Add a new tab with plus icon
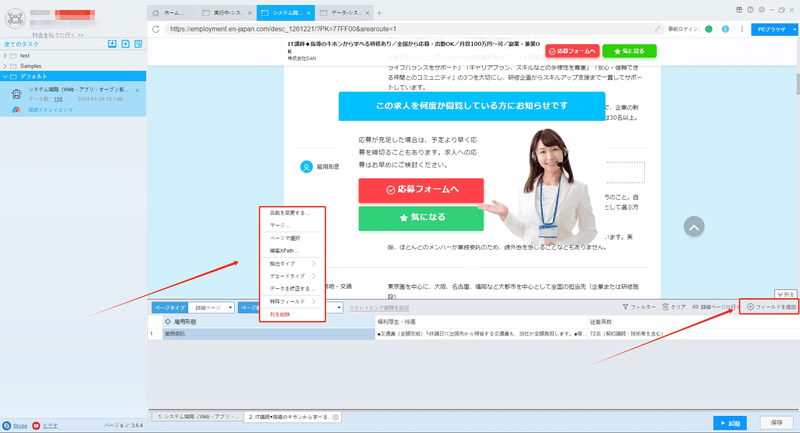800x433 pixels. [x=379, y=13]
